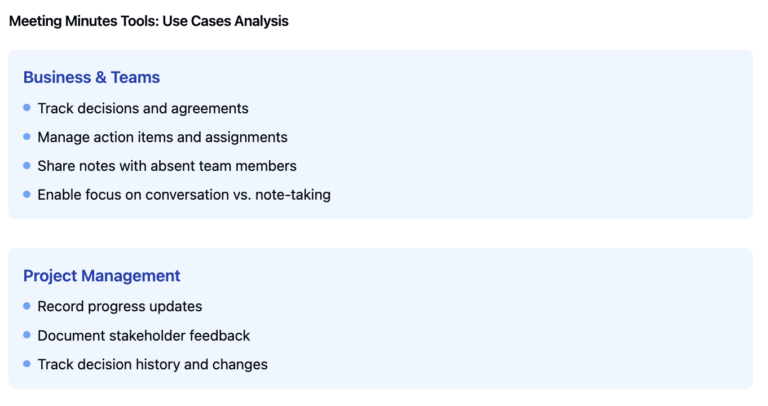Click bullet dot before 'Enable focus on conversation'
Screen dimensions: 768x406
point(27,195)
